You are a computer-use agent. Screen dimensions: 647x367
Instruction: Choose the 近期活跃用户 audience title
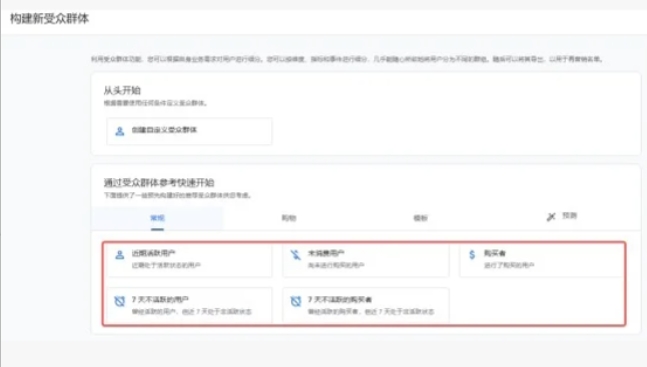153,253
